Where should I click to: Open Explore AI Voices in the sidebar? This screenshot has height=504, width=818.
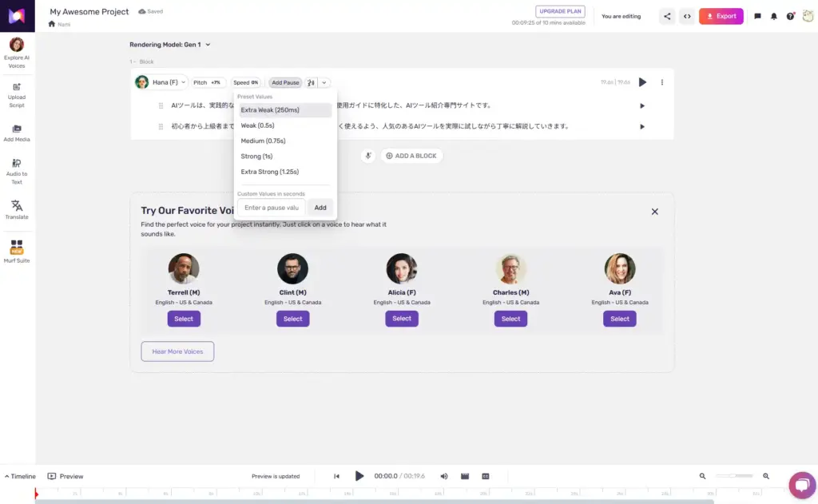(17, 54)
